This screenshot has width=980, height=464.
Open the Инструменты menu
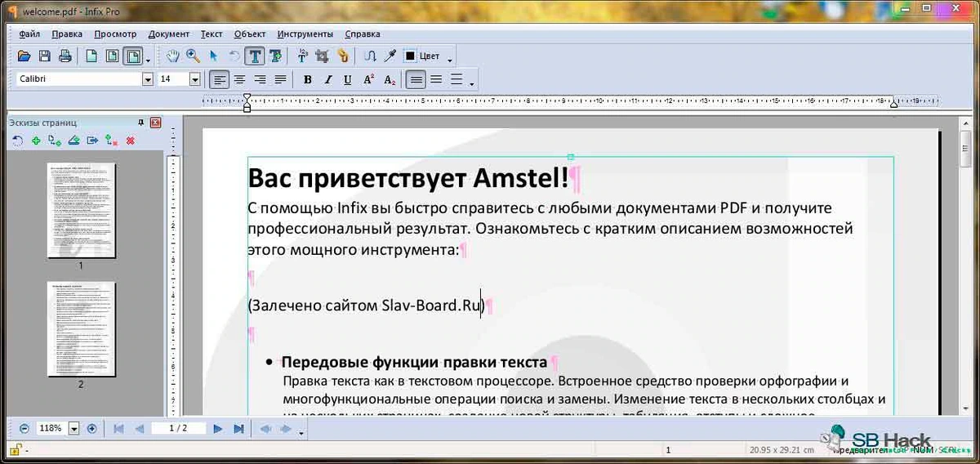tap(305, 34)
